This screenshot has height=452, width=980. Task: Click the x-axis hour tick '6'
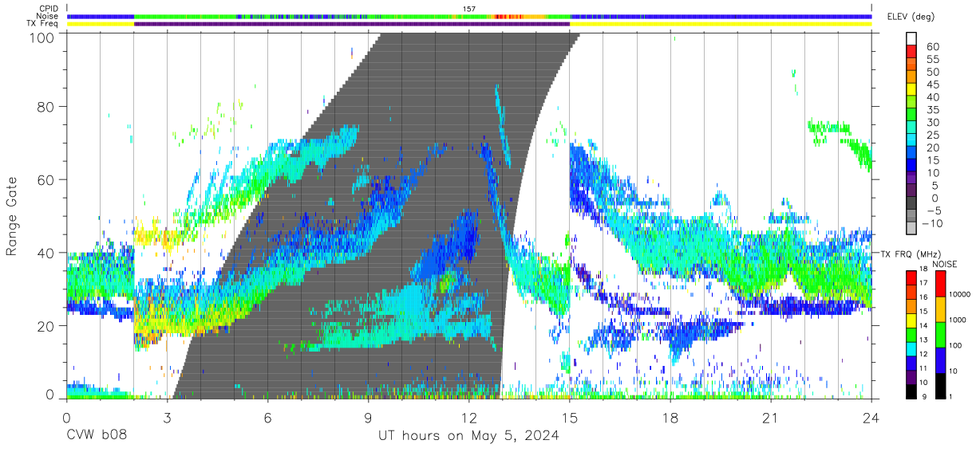267,419
